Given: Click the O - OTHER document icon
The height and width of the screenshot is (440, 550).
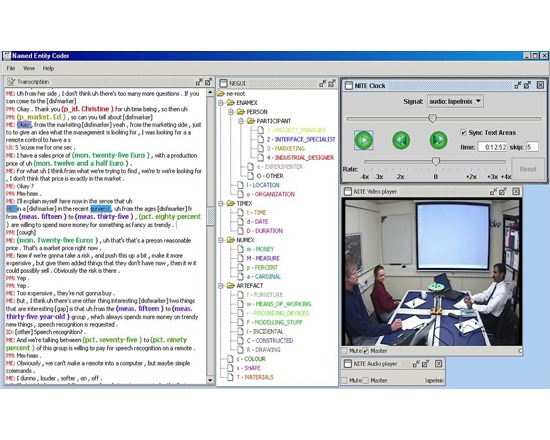Looking at the screenshot, I should click(250, 176).
